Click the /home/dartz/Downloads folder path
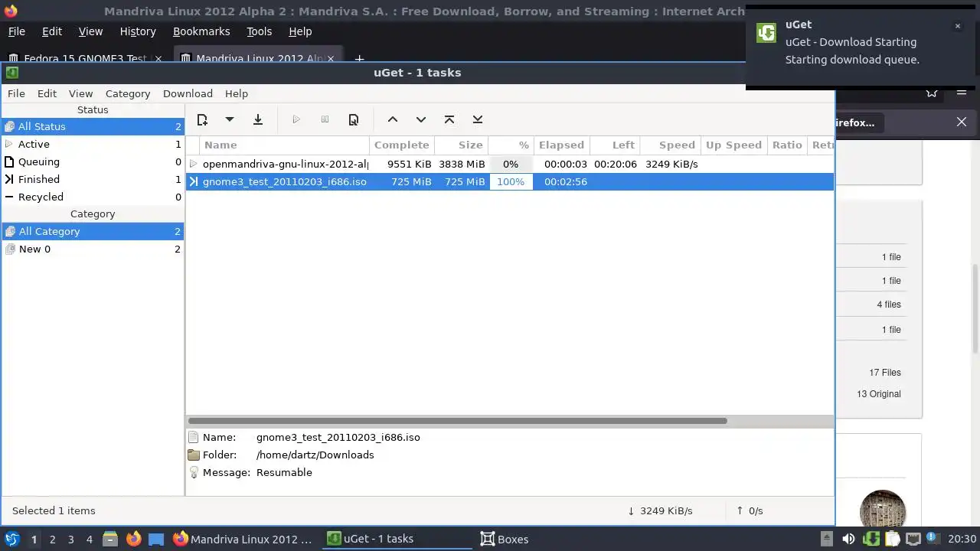This screenshot has width=980, height=551. tap(315, 455)
